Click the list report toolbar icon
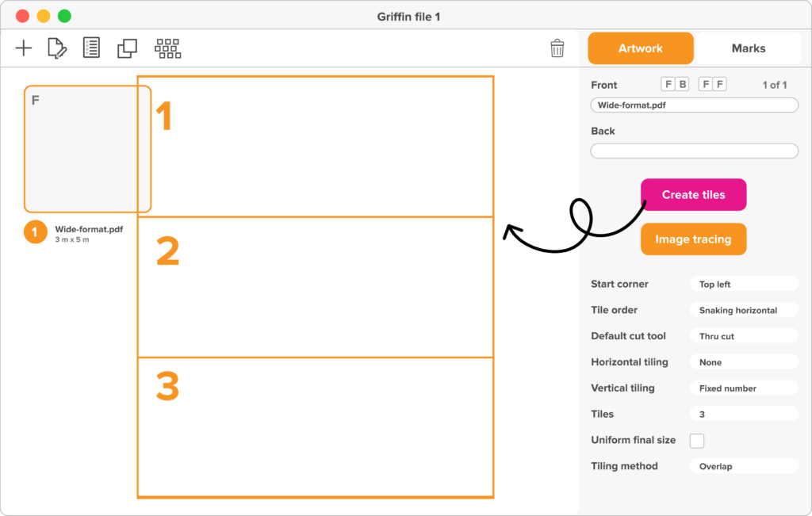Image resolution: width=812 pixels, height=516 pixels. point(92,48)
